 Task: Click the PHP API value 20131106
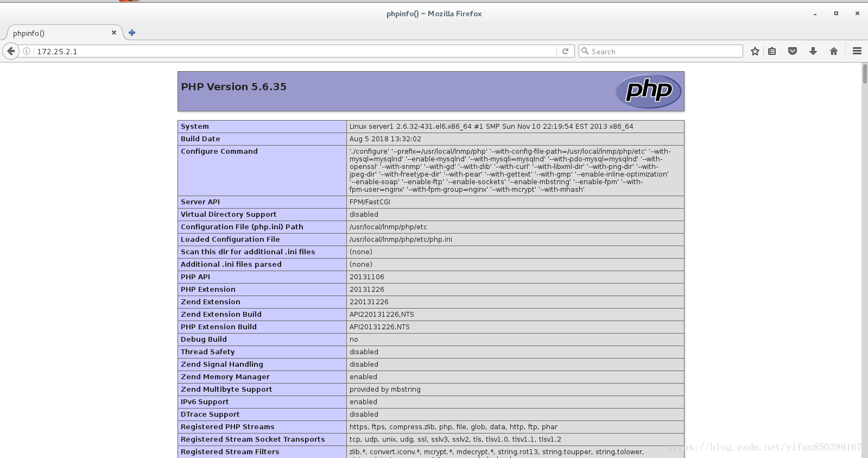367,277
